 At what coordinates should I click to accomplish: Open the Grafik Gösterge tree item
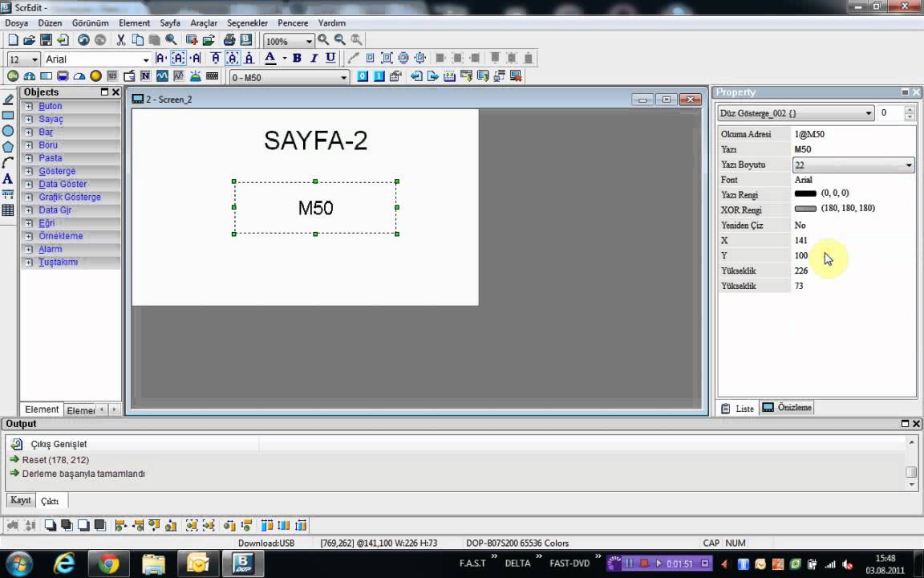point(70,197)
